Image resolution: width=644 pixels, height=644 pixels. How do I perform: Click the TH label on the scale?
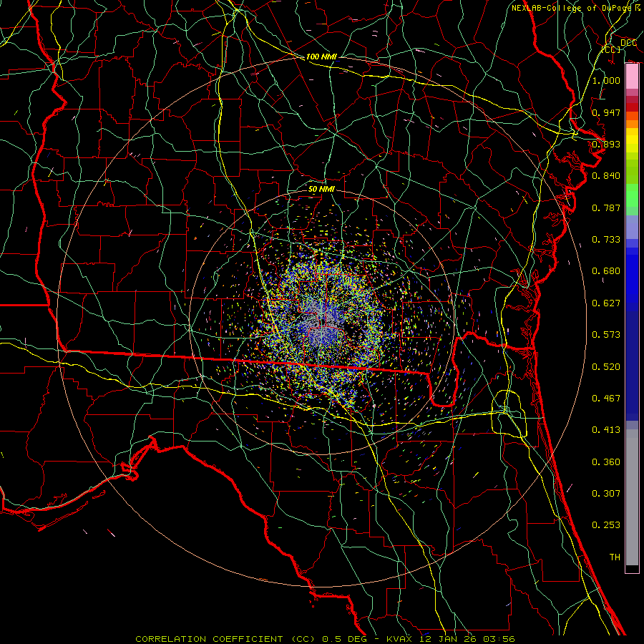tap(615, 557)
